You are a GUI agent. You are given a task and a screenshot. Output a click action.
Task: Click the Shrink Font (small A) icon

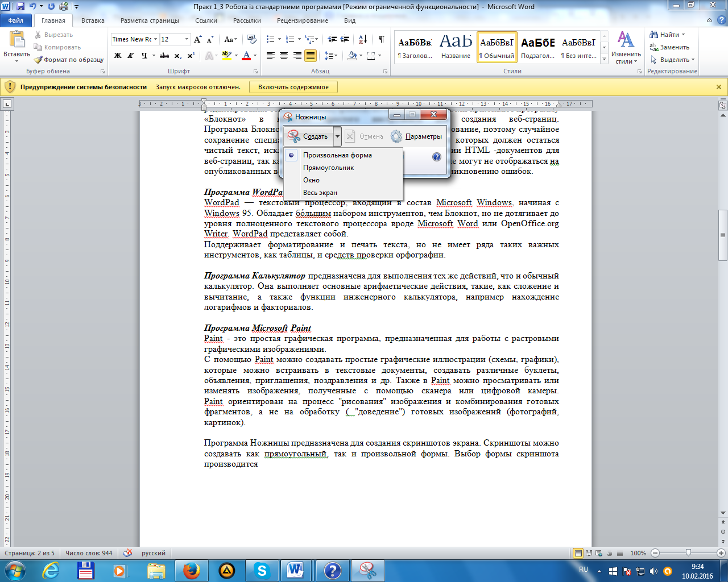pos(210,39)
